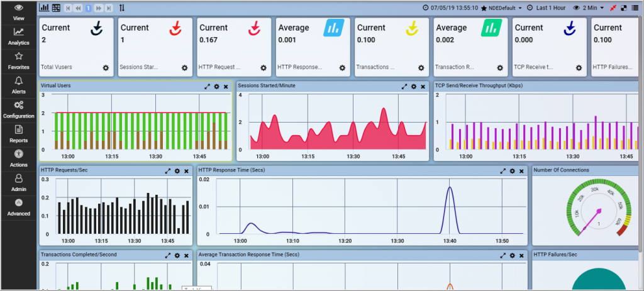Open the Last 1 Hour time period selector
The width and height of the screenshot is (644, 291).
point(547,8)
